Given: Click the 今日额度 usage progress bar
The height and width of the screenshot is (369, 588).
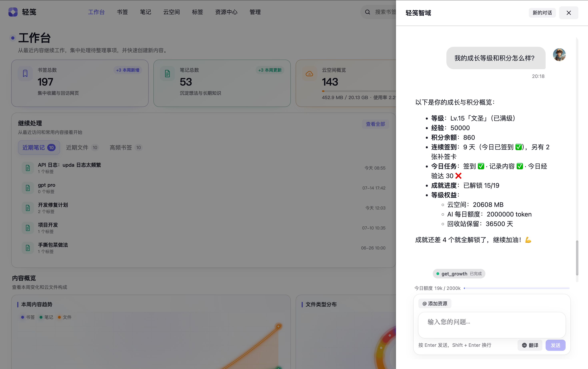Looking at the screenshot, I should [517, 288].
